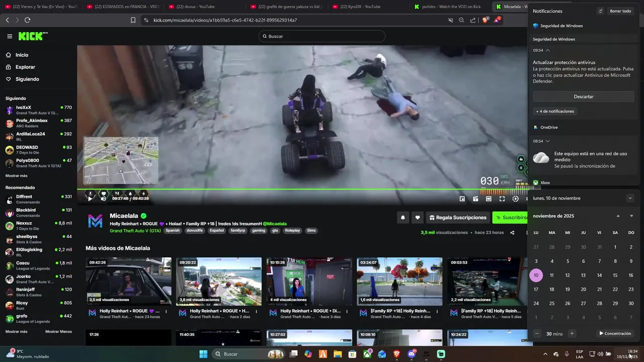The height and width of the screenshot is (362, 644).
Task: Open Brave Shields lion icon
Action: [x=486, y=20]
